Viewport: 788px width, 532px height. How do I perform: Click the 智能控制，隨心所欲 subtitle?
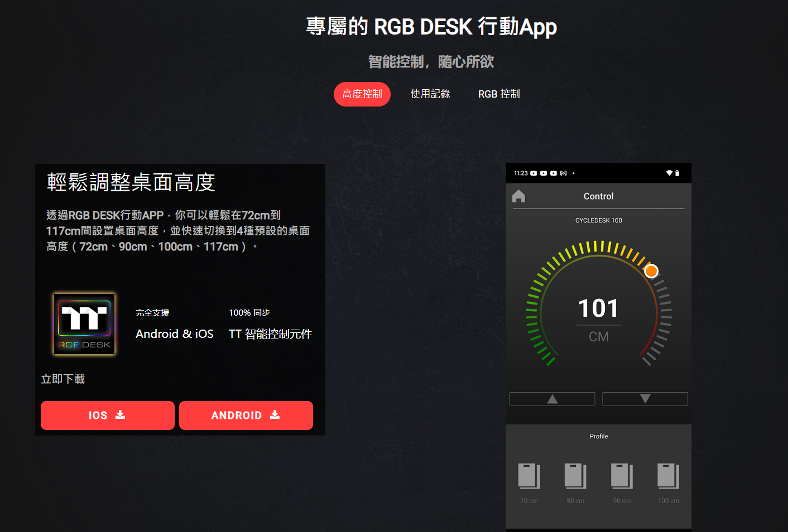click(x=431, y=62)
